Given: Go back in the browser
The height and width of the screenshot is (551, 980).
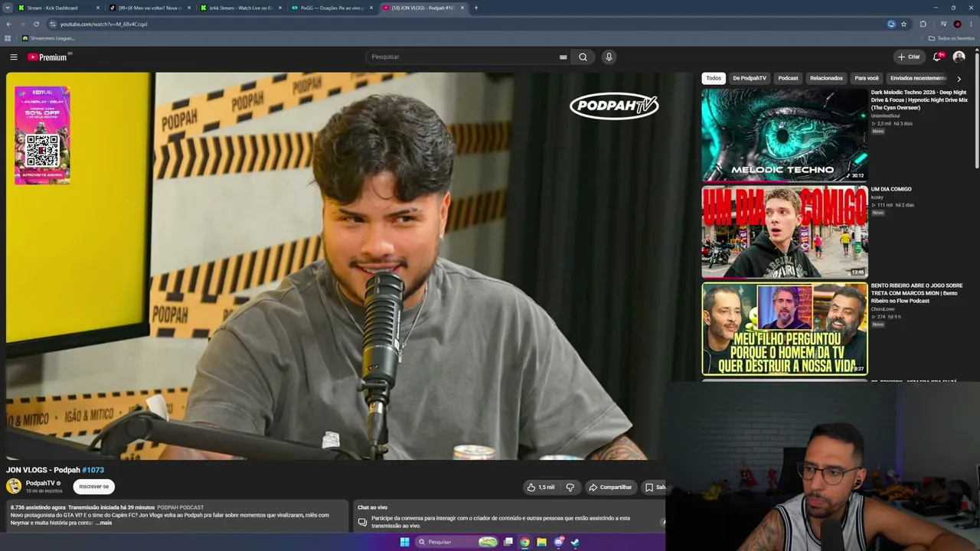Looking at the screenshot, I should coord(8,24).
